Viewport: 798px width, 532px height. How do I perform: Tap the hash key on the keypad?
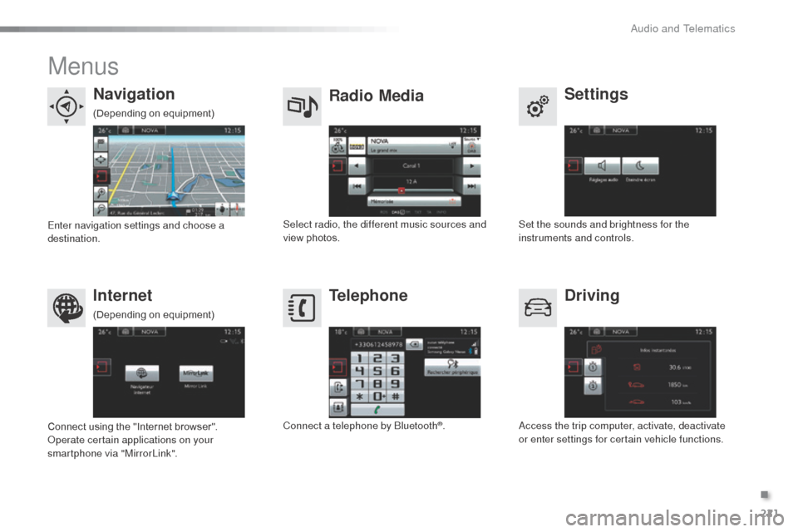coord(396,397)
